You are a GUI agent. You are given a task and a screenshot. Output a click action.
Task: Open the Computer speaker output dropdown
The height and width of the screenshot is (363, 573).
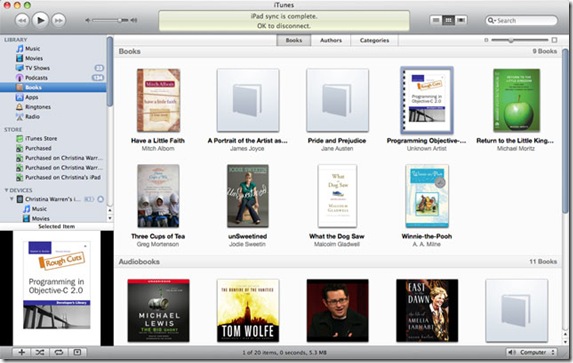pyautogui.click(x=531, y=352)
